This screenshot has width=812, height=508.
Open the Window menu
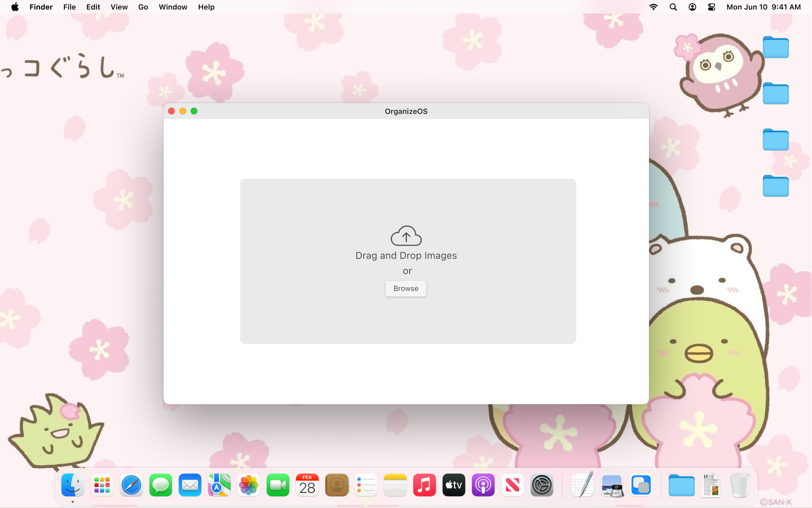point(173,7)
